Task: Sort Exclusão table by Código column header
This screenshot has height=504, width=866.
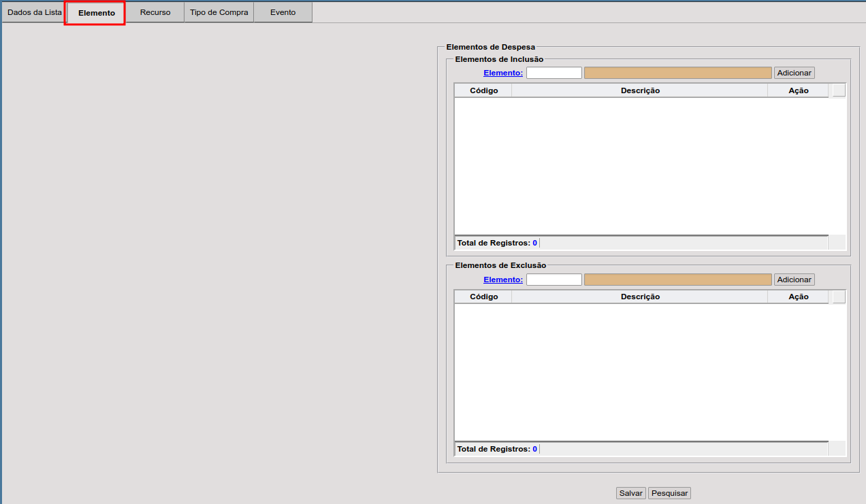Action: [x=483, y=297]
